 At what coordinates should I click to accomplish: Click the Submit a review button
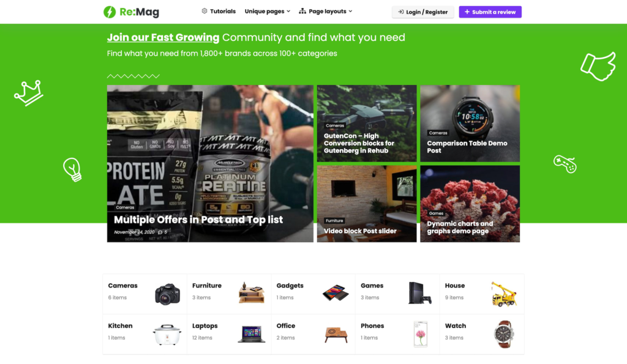[490, 12]
